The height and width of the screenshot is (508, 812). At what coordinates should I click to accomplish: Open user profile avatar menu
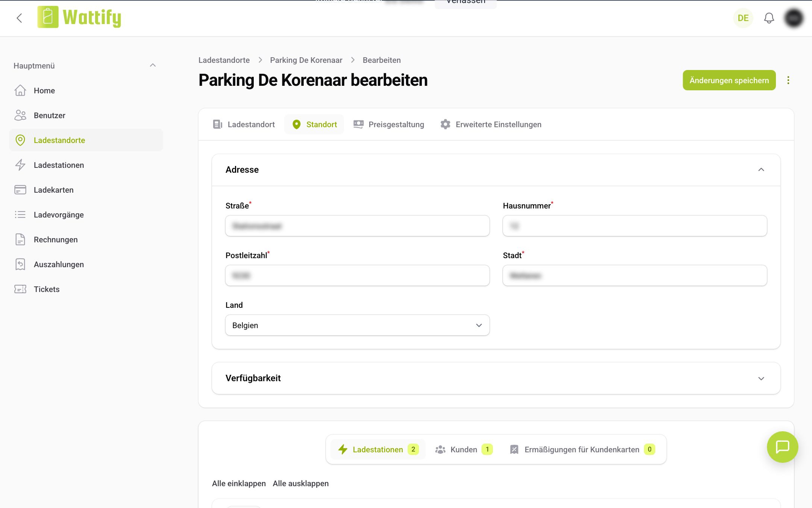[794, 18]
